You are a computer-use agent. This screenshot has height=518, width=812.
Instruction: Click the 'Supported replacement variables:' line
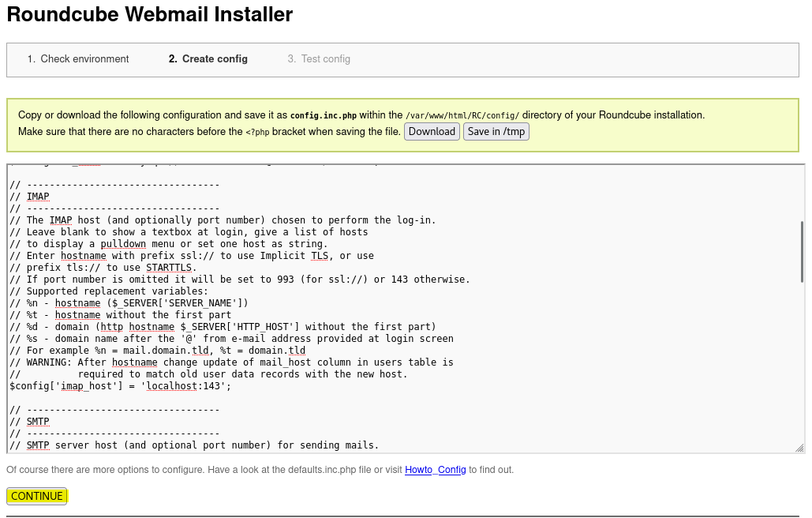109,291
